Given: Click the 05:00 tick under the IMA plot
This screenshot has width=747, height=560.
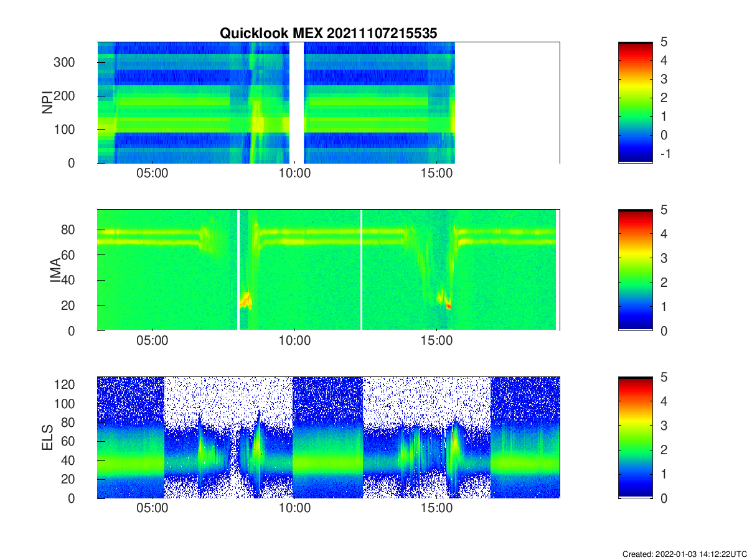Looking at the screenshot, I should click(x=153, y=340).
